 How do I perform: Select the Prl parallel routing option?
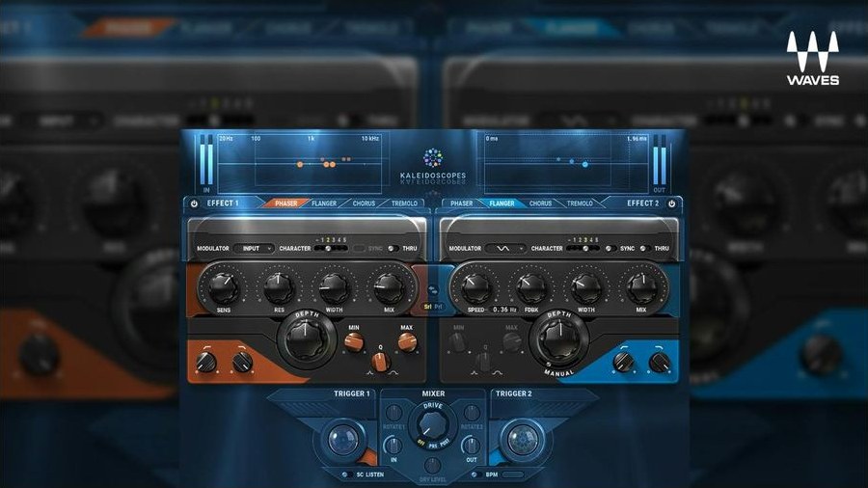439,307
